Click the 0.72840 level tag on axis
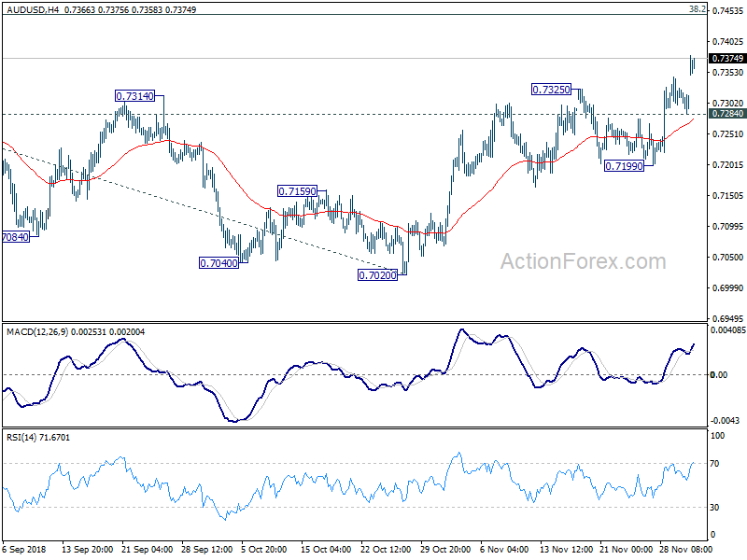The image size is (747, 560). pyautogui.click(x=727, y=113)
